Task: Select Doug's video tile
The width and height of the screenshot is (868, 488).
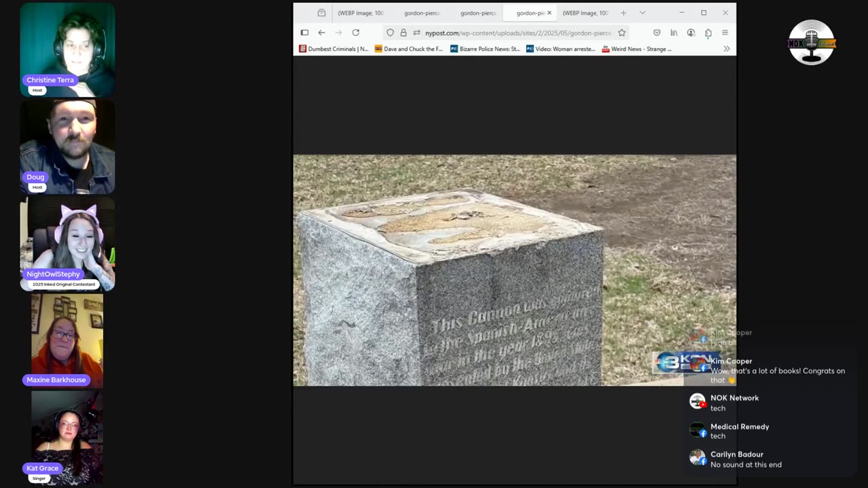Action: point(67,147)
